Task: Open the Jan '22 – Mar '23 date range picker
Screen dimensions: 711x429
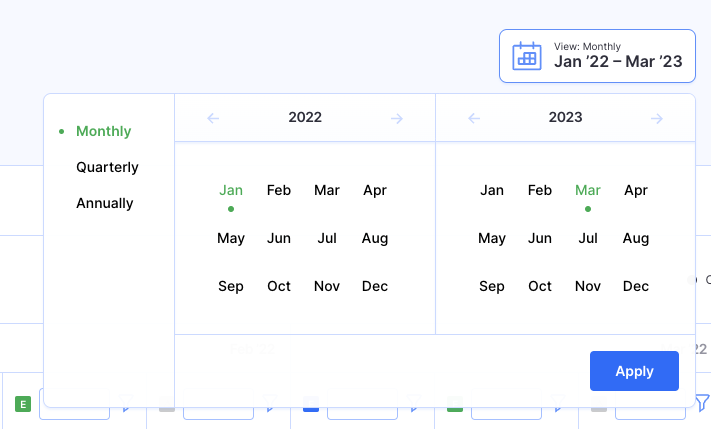Action: click(597, 56)
